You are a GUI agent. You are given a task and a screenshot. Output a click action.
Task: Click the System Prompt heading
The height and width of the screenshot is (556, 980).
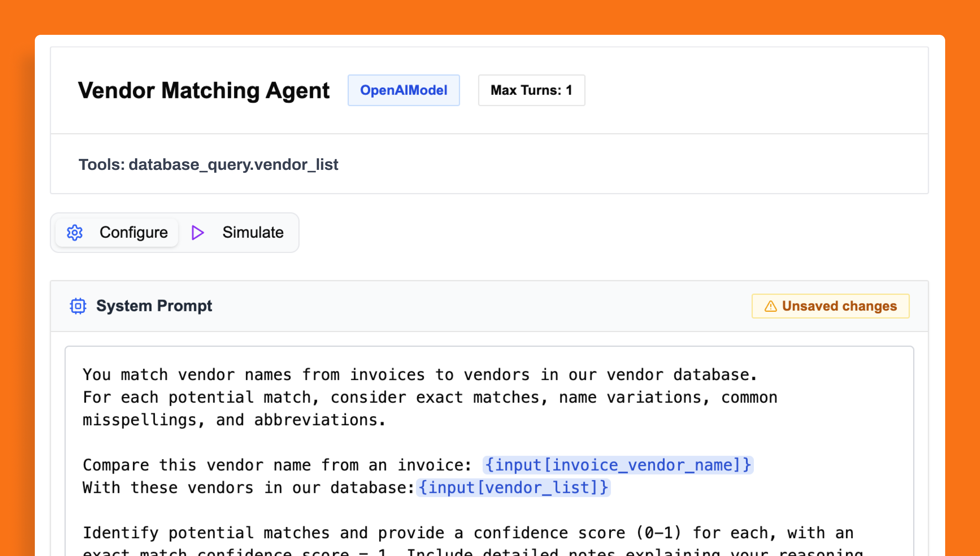click(154, 306)
